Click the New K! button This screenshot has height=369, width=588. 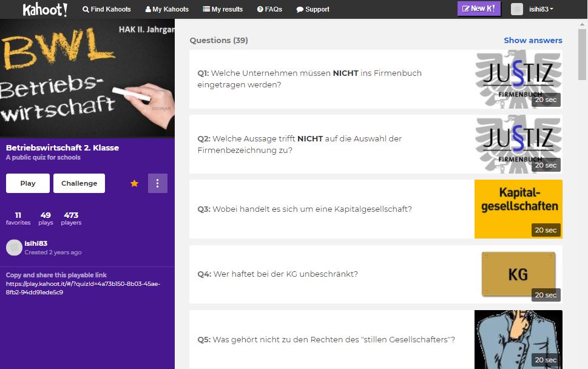pyautogui.click(x=479, y=8)
